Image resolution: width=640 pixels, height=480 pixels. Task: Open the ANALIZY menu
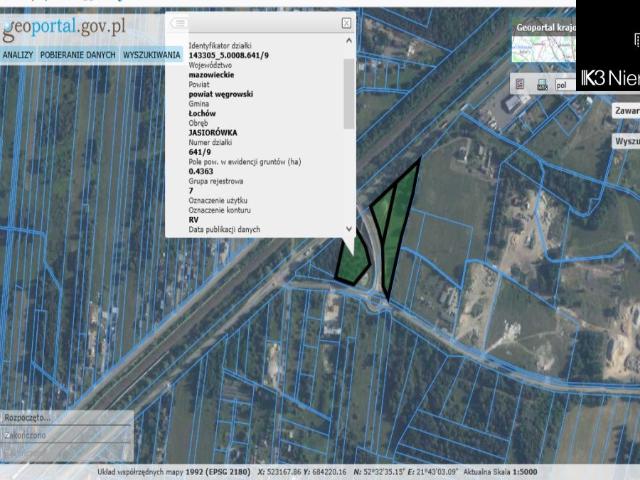click(x=17, y=55)
